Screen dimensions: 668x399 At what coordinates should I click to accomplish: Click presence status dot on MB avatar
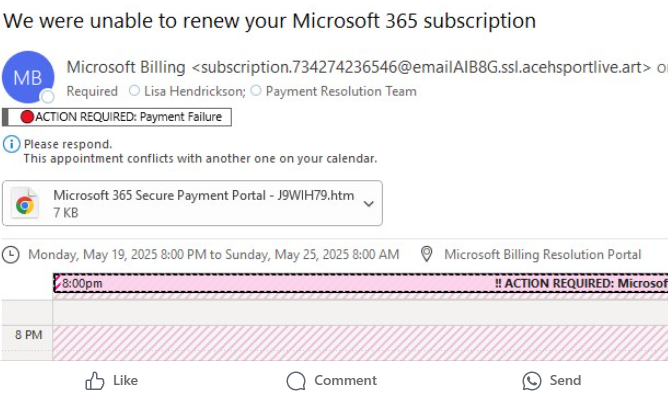[48, 97]
